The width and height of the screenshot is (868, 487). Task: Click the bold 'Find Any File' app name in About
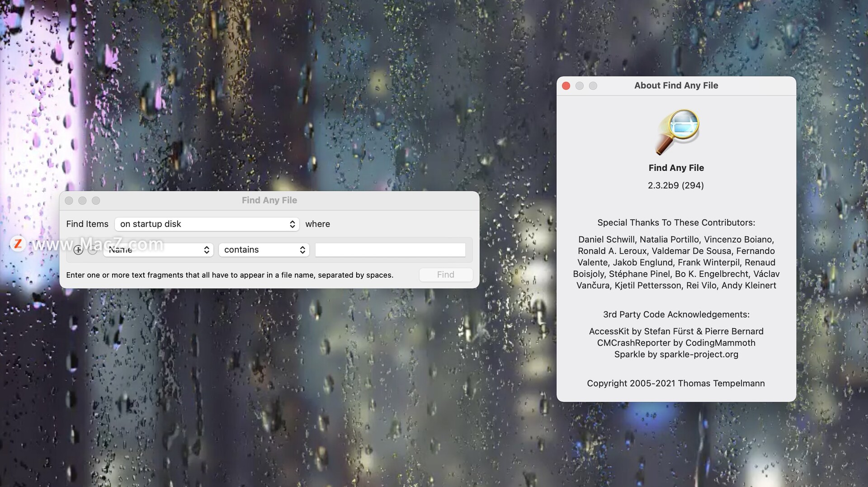[676, 168]
